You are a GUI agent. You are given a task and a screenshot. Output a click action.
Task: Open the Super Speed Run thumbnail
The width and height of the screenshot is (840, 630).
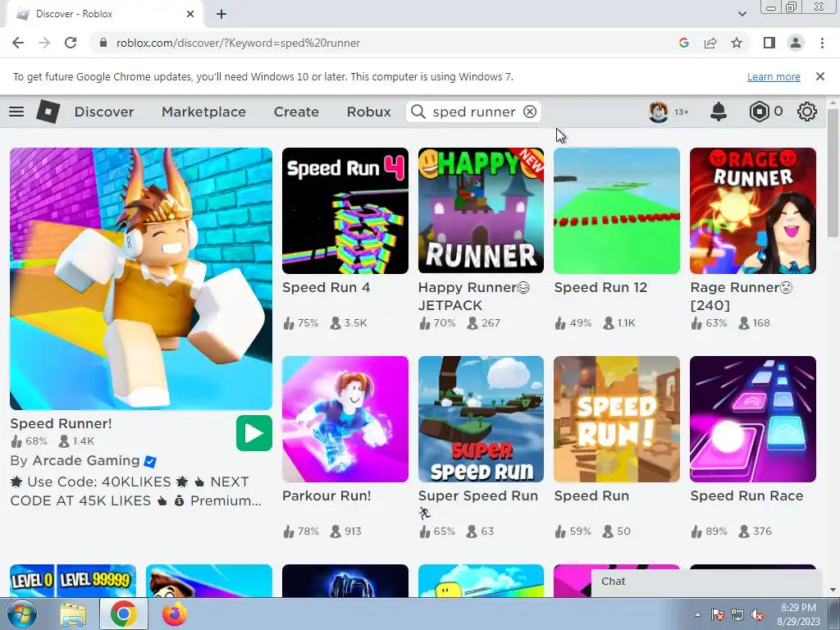coord(481,419)
